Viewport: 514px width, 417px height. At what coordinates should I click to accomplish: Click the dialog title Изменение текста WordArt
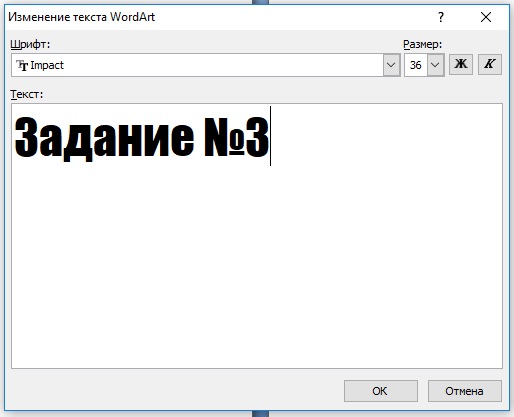tap(82, 17)
